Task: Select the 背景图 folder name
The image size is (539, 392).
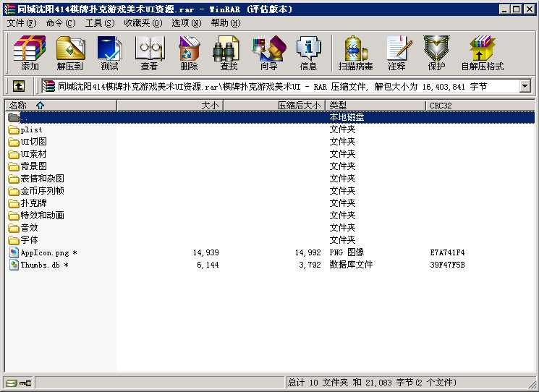Action: click(33, 166)
